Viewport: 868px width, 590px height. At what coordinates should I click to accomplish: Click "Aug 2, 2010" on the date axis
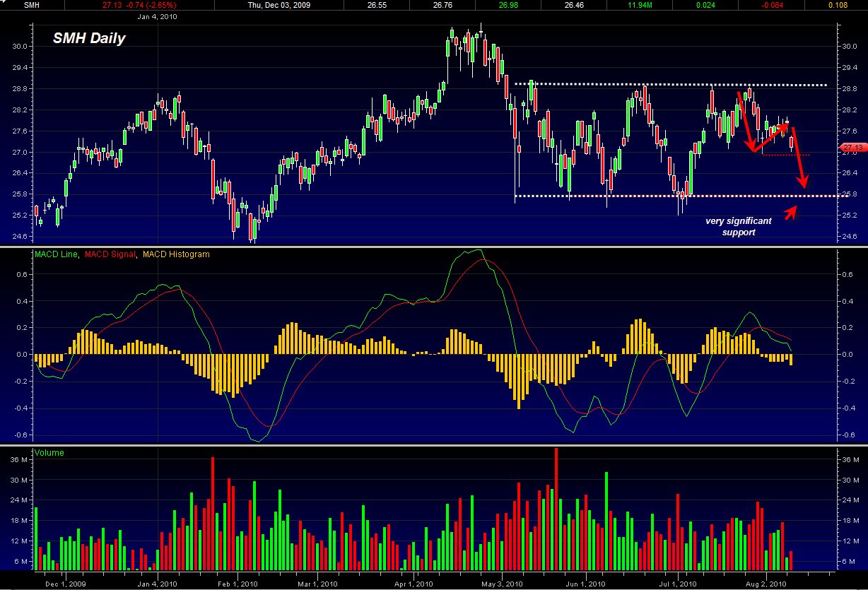pyautogui.click(x=767, y=584)
